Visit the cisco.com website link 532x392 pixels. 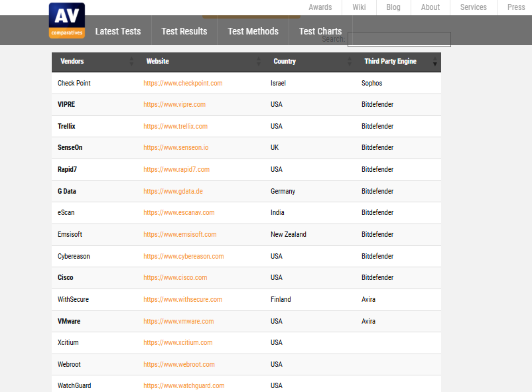175,278
